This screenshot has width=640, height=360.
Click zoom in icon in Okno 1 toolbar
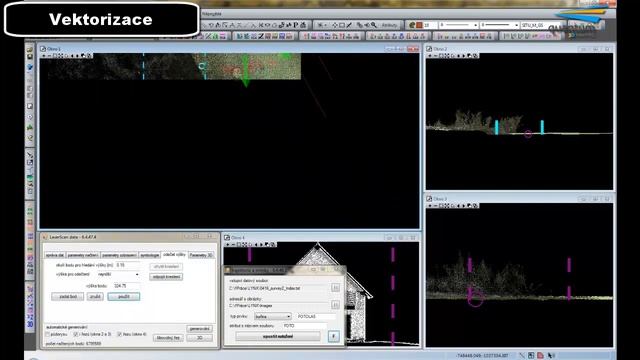(44, 56)
